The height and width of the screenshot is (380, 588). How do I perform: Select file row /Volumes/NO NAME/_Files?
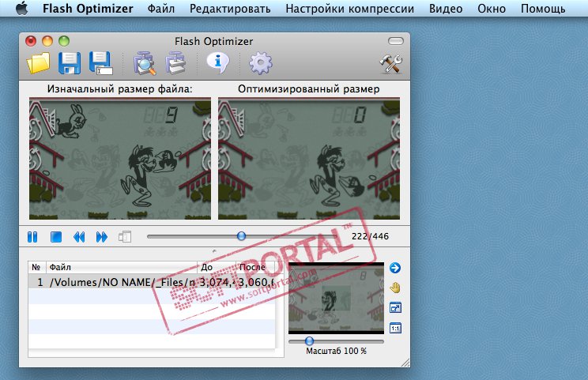click(152, 282)
